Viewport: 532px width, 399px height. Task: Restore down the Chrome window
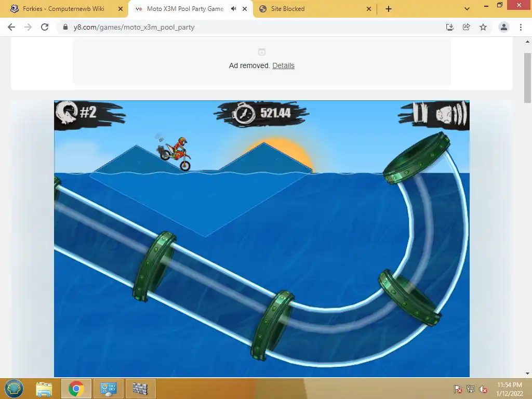click(499, 5)
